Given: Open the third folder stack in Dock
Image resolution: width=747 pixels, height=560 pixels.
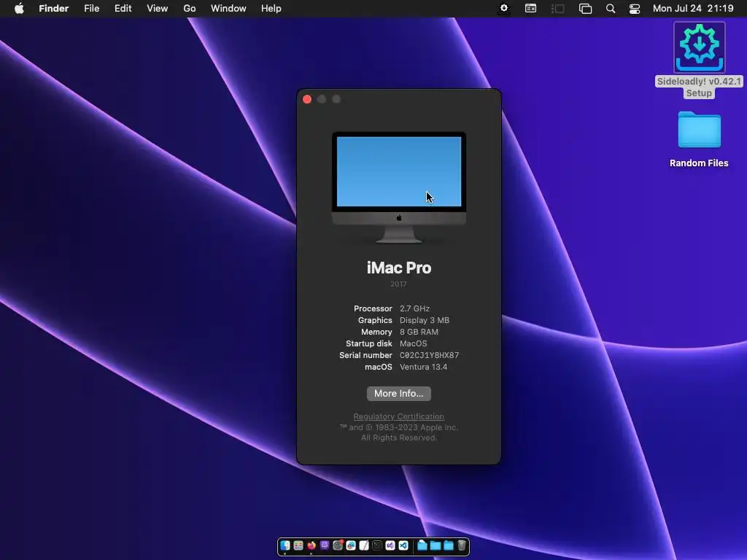Looking at the screenshot, I should point(449,545).
